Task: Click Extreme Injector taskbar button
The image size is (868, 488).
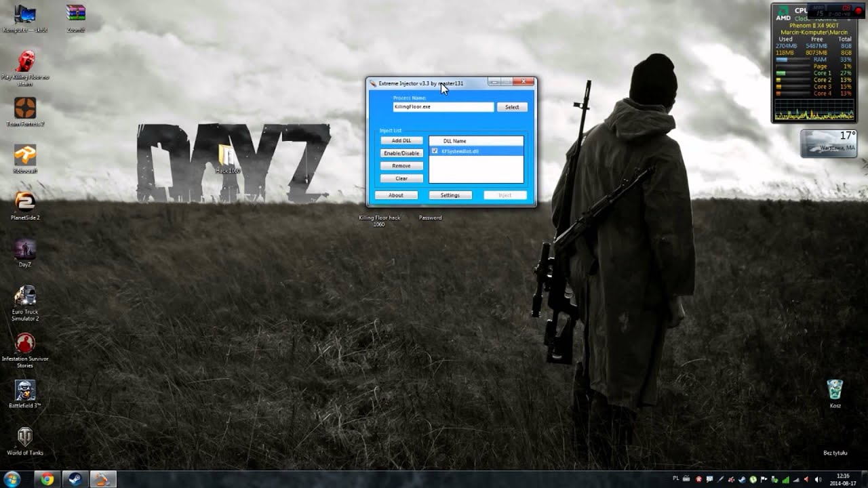Action: pyautogui.click(x=104, y=479)
